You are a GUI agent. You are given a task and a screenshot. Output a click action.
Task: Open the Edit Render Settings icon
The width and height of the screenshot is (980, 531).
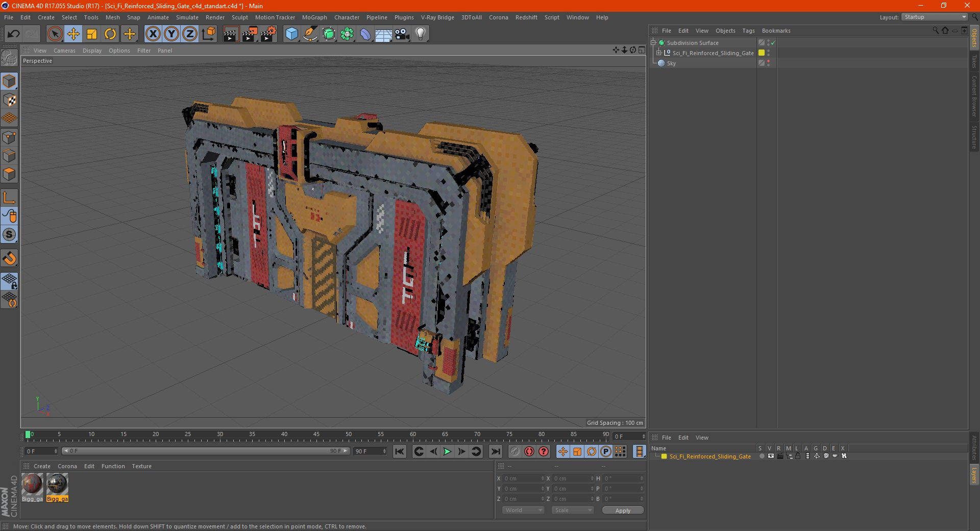point(268,34)
